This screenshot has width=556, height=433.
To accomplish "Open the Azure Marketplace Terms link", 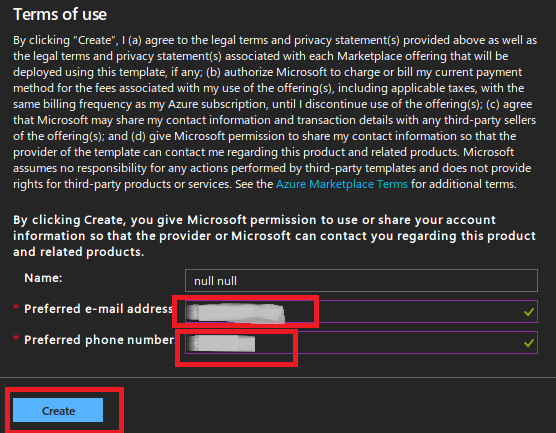I will tap(342, 184).
